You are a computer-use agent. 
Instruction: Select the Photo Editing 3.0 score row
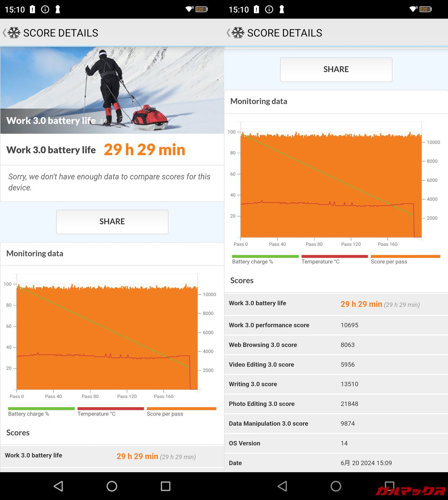pos(336,404)
